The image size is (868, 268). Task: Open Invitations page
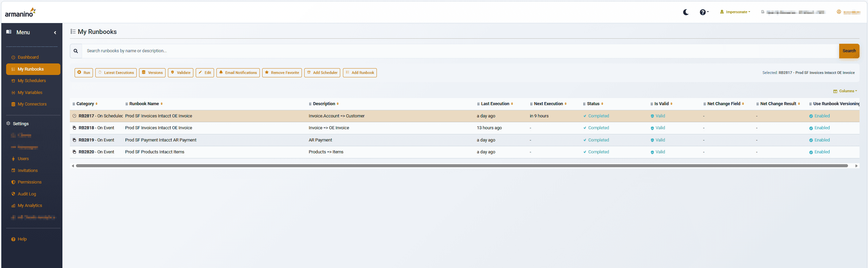27,171
